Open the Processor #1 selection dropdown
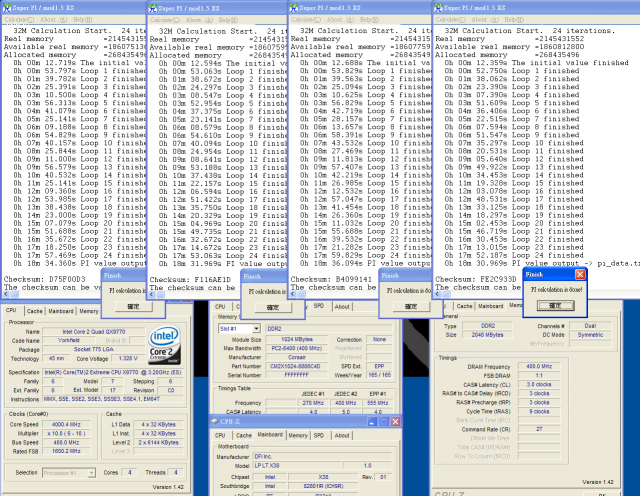The width and height of the screenshot is (640, 496). (x=91, y=473)
